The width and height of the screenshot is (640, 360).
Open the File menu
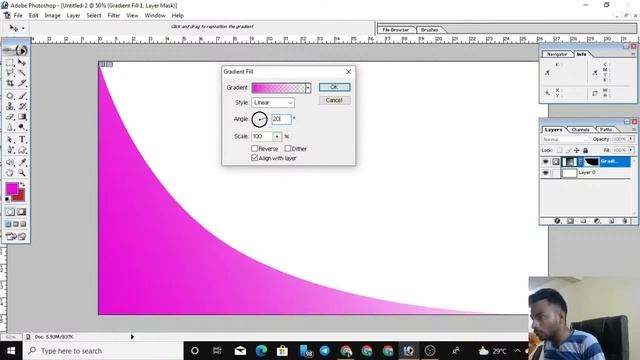[x=18, y=15]
